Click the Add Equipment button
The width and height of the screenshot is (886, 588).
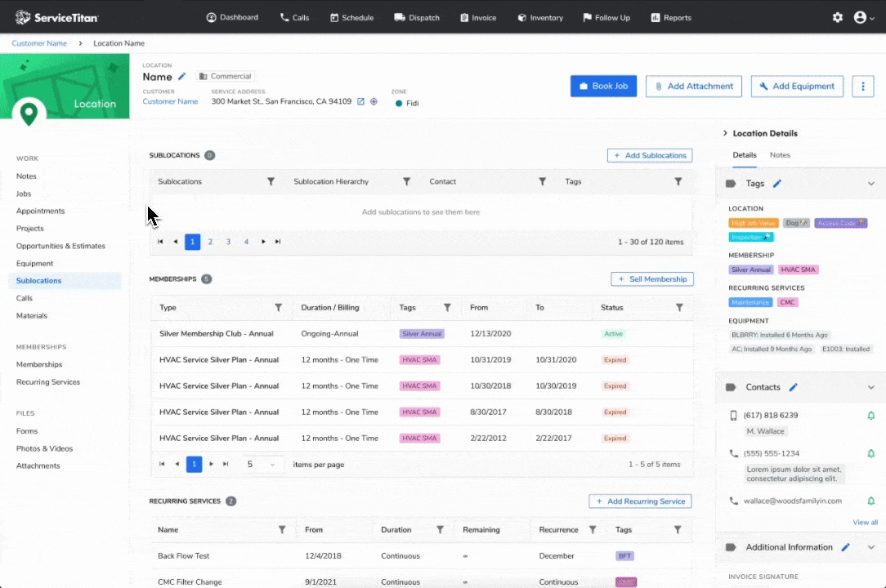tap(797, 87)
